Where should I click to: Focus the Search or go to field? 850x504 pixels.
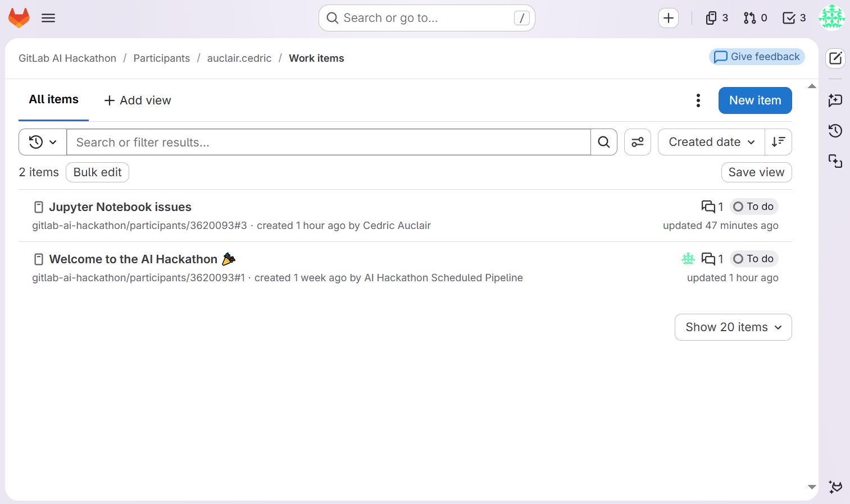[x=427, y=18]
